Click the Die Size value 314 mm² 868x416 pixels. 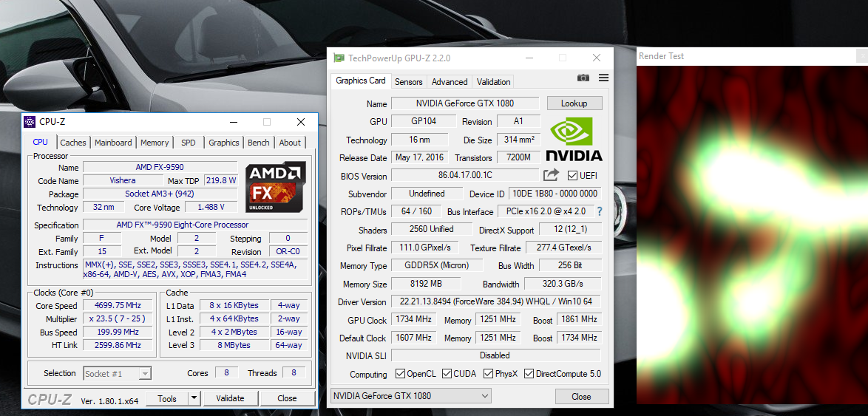519,140
